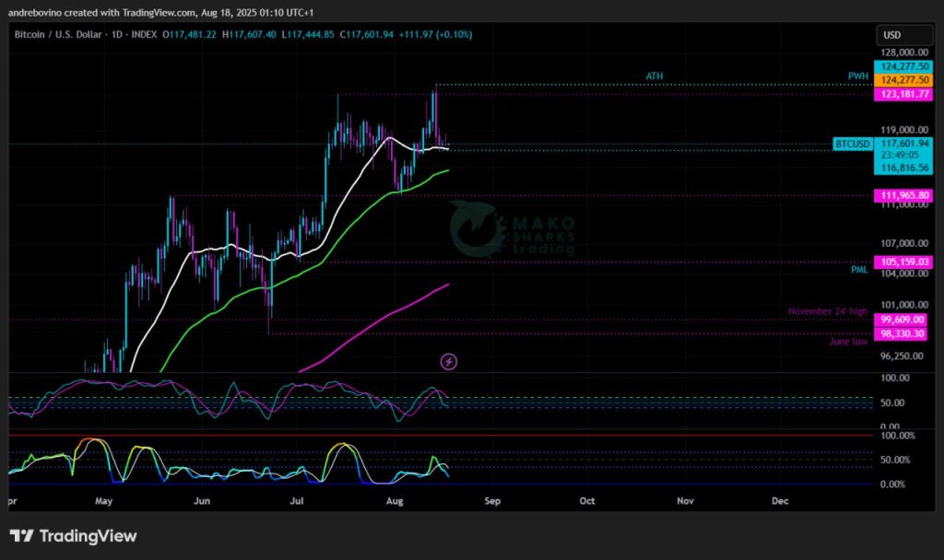Click the 99,609.00 price label
The height and width of the screenshot is (560, 944).
[904, 320]
